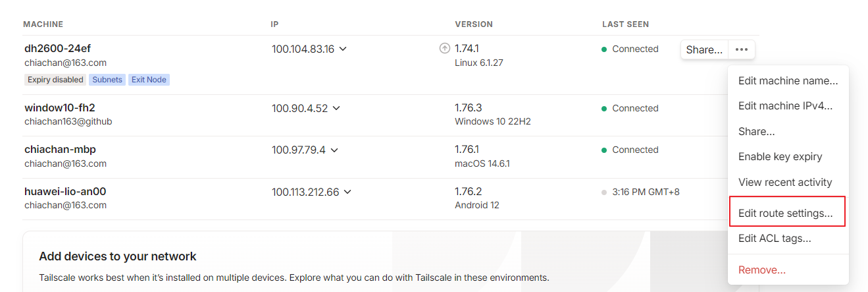The image size is (868, 292).
Task: Select Edit machine name menu entry
Action: click(x=788, y=81)
